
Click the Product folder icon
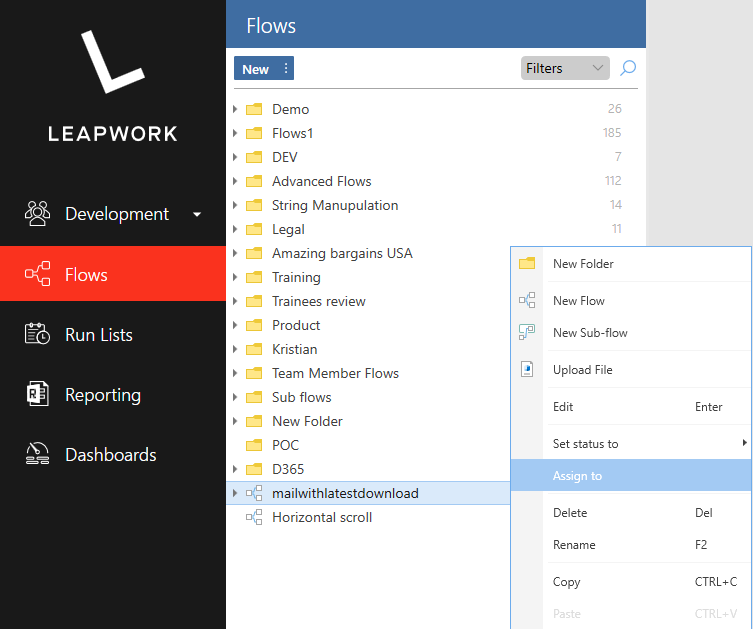[x=254, y=326]
